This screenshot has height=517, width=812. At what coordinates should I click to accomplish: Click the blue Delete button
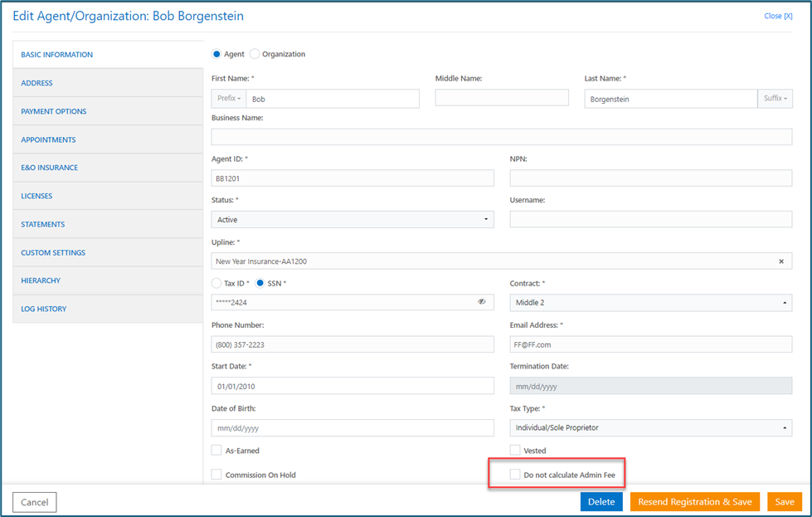[601, 501]
